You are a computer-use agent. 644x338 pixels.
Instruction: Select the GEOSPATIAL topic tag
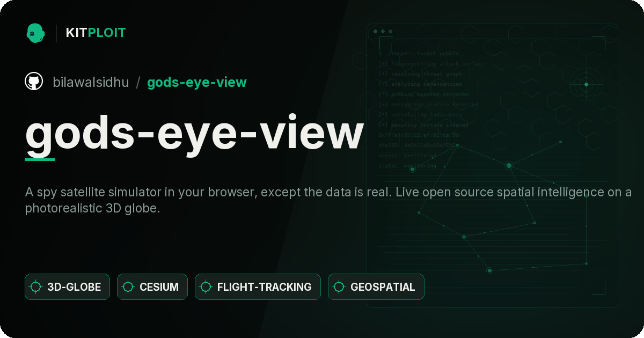pyautogui.click(x=376, y=286)
